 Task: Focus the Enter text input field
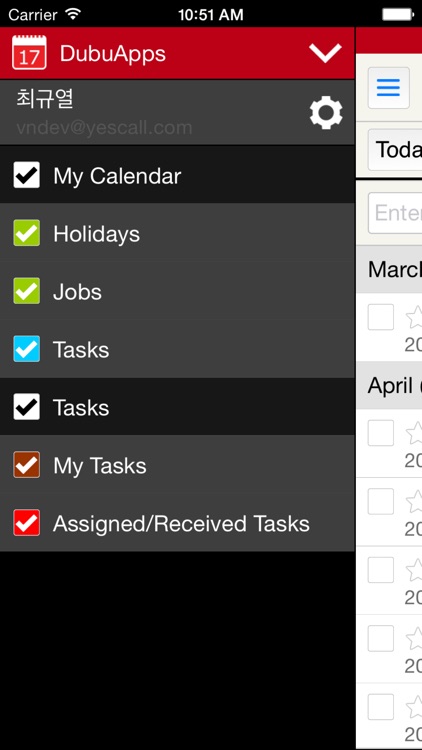(x=395, y=213)
